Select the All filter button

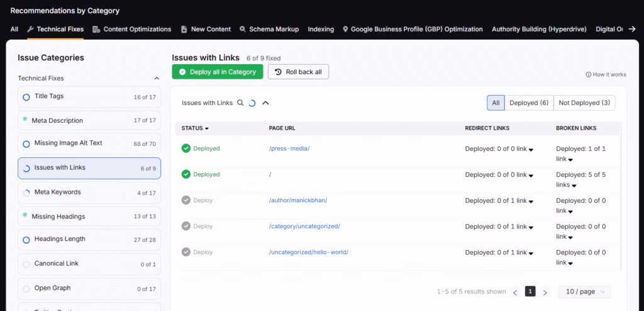pos(496,103)
